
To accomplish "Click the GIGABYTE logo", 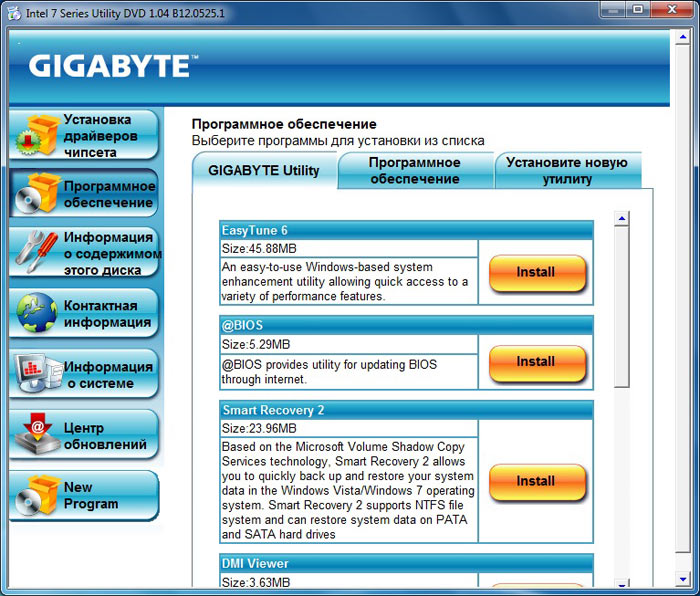I will pos(113,66).
